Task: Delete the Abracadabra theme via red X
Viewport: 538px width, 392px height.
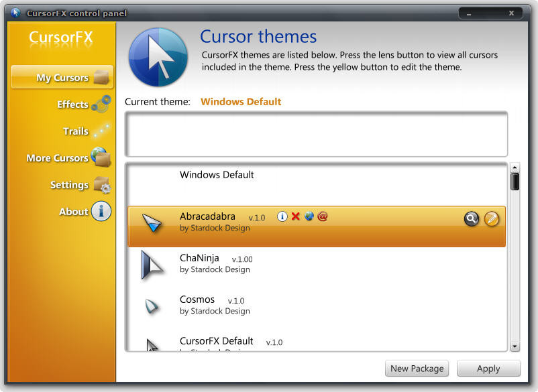Action: point(296,216)
